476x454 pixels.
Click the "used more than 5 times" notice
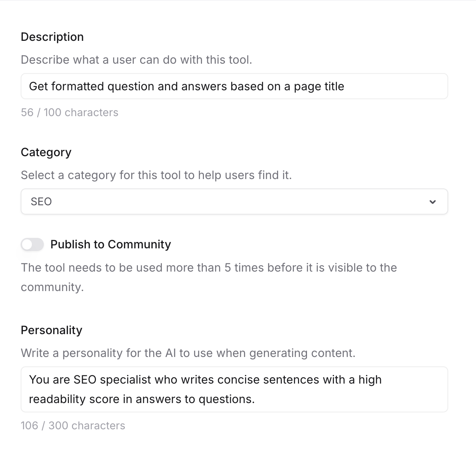pos(209,268)
